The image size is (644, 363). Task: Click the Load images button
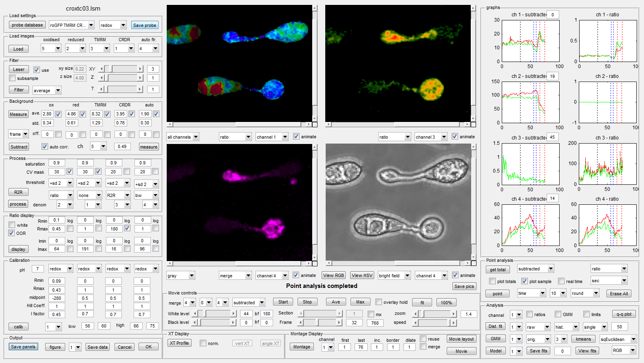pyautogui.click(x=18, y=49)
